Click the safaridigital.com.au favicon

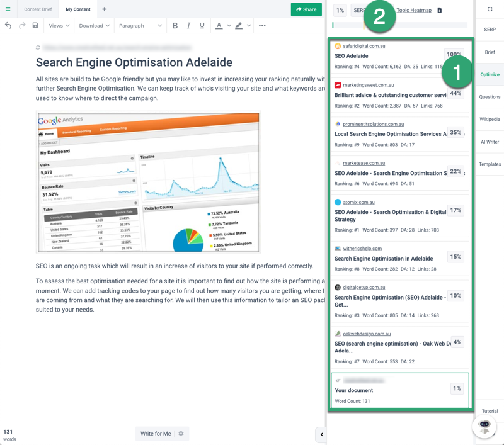point(338,46)
